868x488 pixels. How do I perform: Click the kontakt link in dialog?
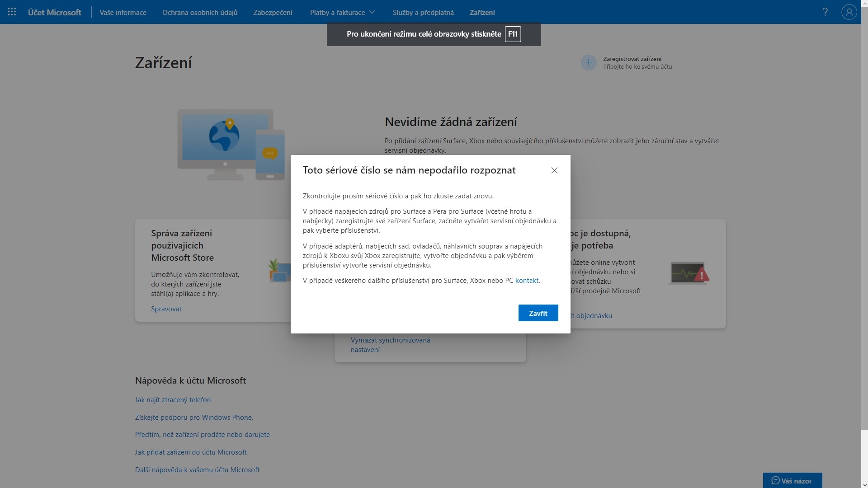tap(527, 281)
